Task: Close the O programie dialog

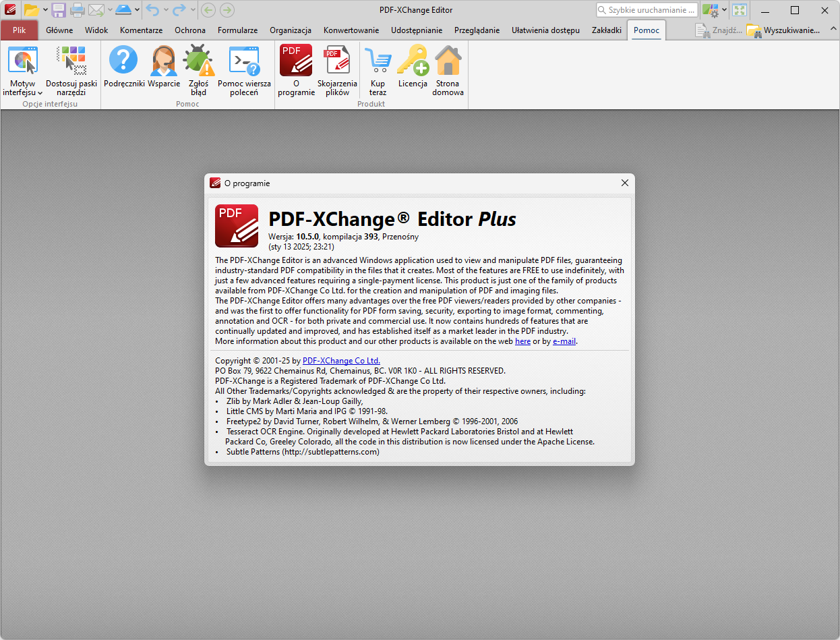Action: point(624,183)
